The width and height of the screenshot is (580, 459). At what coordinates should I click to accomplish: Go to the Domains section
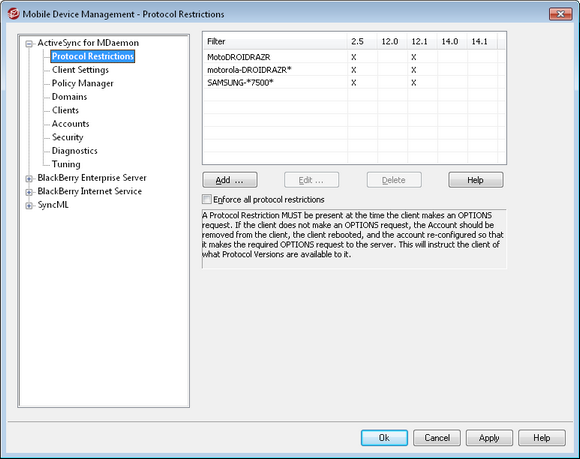click(70, 97)
